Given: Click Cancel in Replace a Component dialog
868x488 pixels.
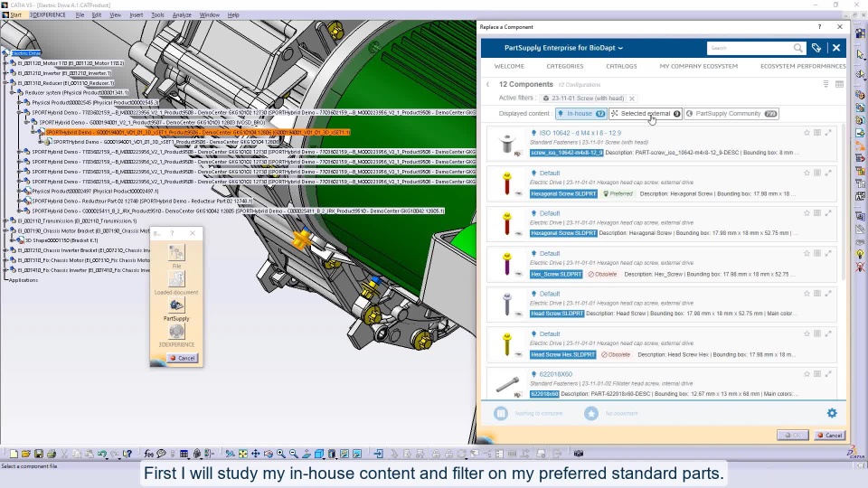Looking at the screenshot, I should (830, 436).
